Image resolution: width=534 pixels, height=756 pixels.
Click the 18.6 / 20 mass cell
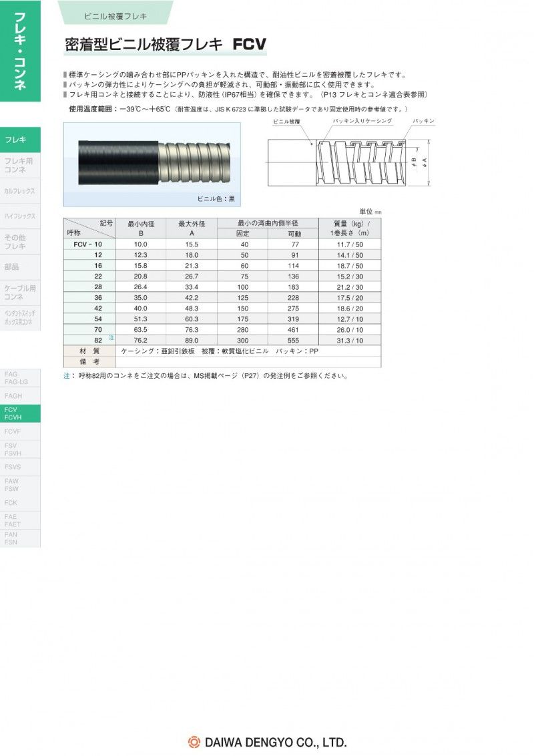point(350,309)
